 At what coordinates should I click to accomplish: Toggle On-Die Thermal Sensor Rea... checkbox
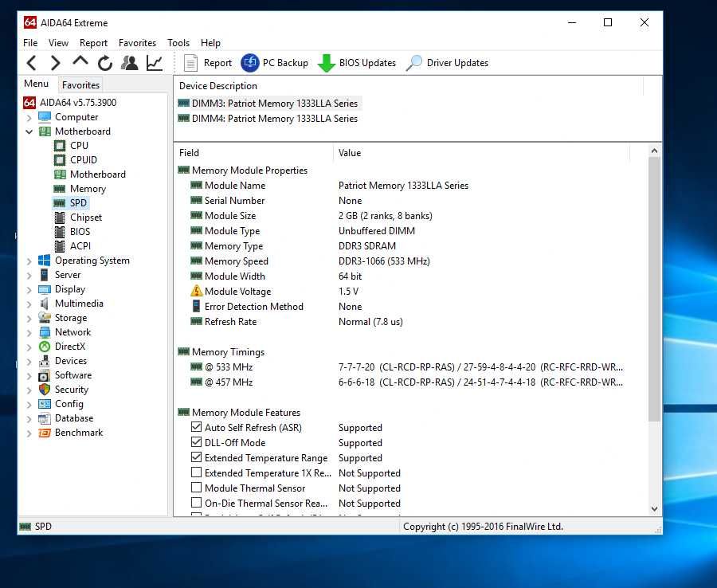(196, 503)
